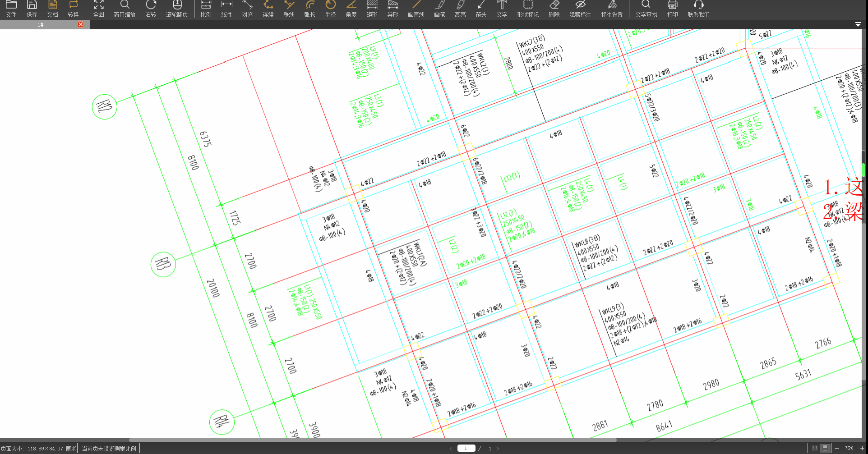Zoom out with the minus button
868x454 pixels.
(x=837, y=448)
